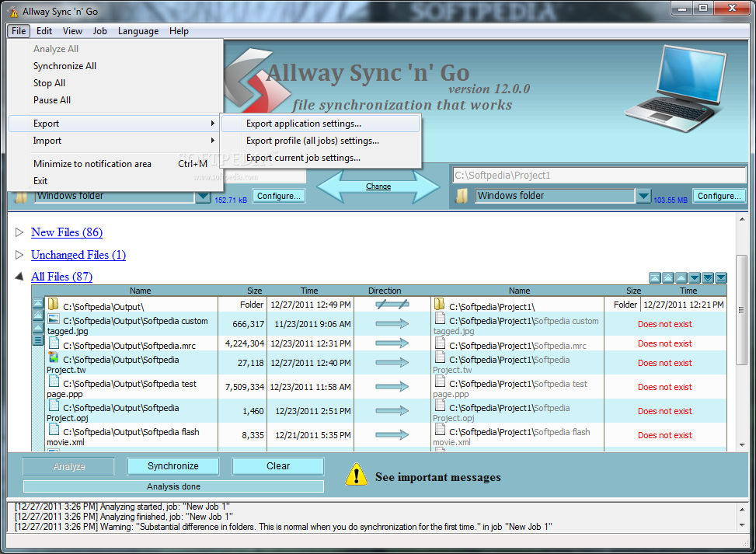Click the Change link between arrows

coord(378,186)
